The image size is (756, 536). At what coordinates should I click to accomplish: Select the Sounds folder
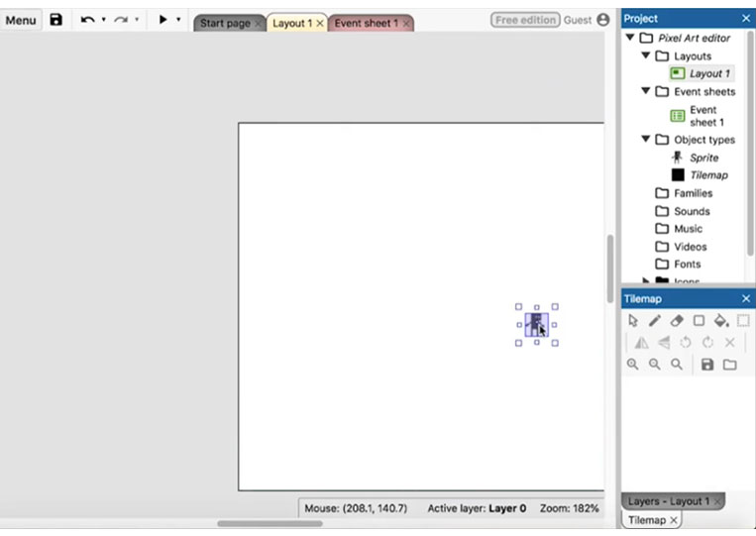692,211
